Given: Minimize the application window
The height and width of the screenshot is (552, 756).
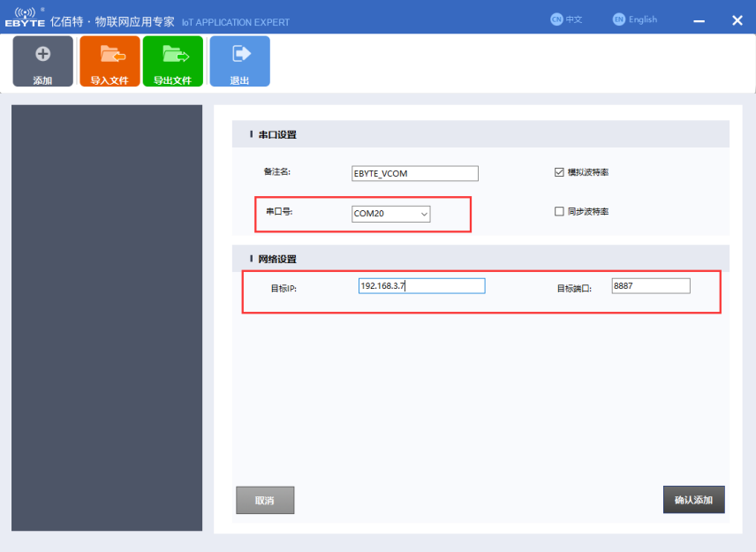Looking at the screenshot, I should [699, 20].
